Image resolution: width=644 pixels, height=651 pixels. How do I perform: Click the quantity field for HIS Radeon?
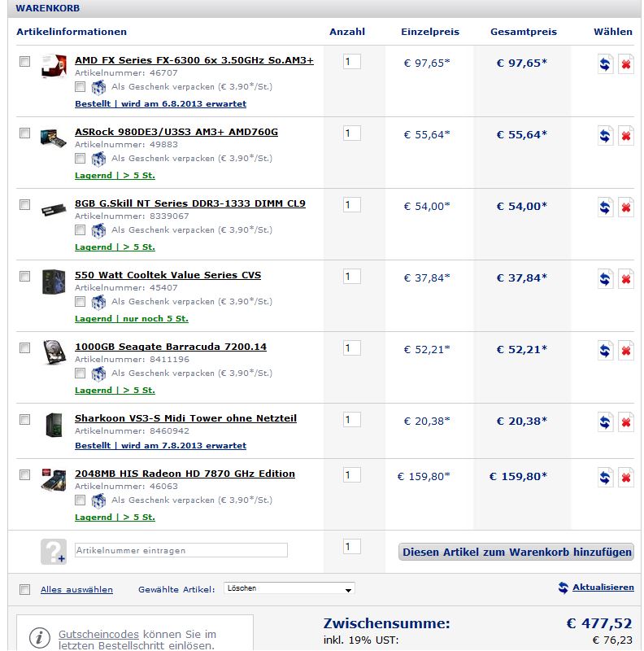[352, 475]
